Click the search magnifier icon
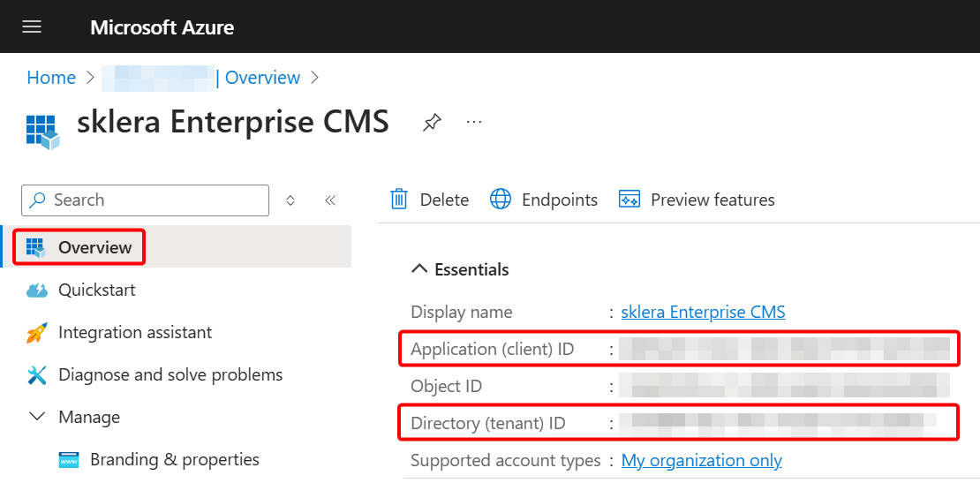 (38, 200)
